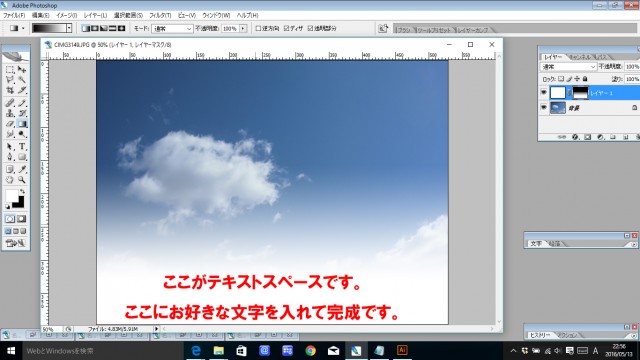Toggle lock position icon in Layers panel
The image size is (640, 360).
[577, 79]
